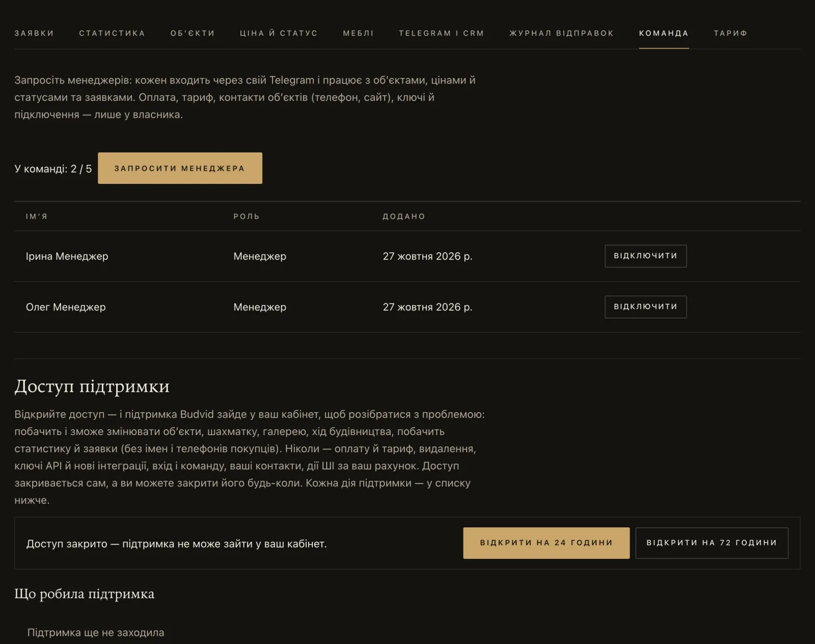Click Менеджер role in Олег's row
The height and width of the screenshot is (644, 815).
260,307
